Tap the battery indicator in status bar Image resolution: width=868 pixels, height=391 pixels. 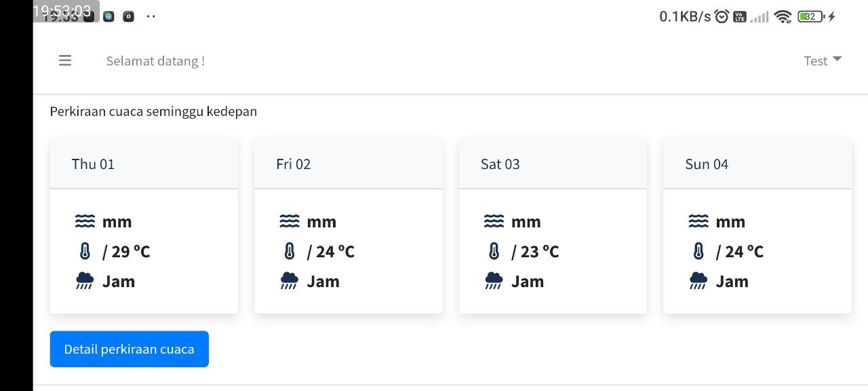click(x=811, y=17)
